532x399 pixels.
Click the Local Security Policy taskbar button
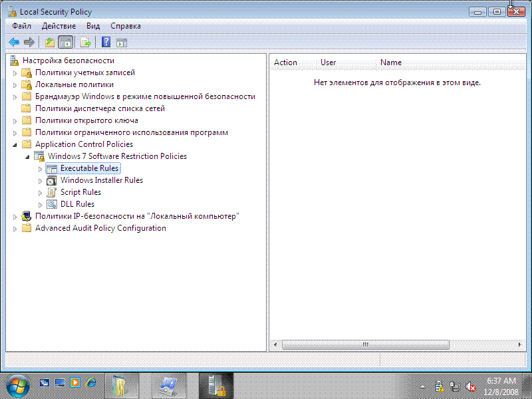[215, 386]
